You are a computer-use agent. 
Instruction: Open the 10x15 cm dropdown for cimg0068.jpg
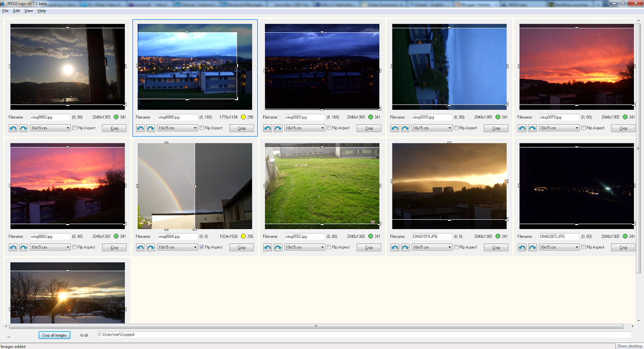point(178,128)
